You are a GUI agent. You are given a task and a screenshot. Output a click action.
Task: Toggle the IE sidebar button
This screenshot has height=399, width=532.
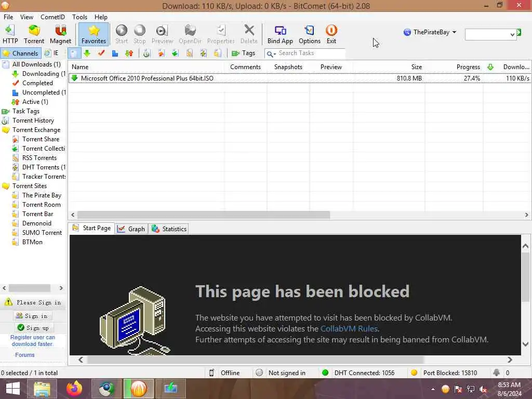(52, 54)
